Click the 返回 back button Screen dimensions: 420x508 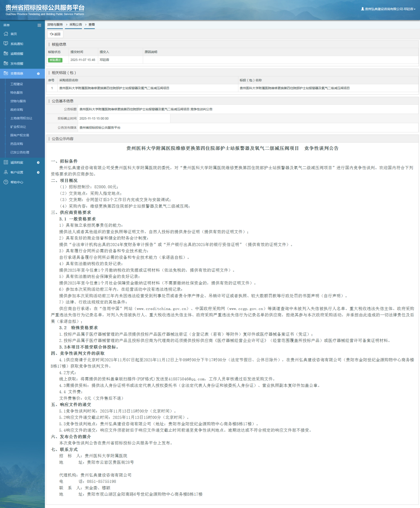point(55,34)
